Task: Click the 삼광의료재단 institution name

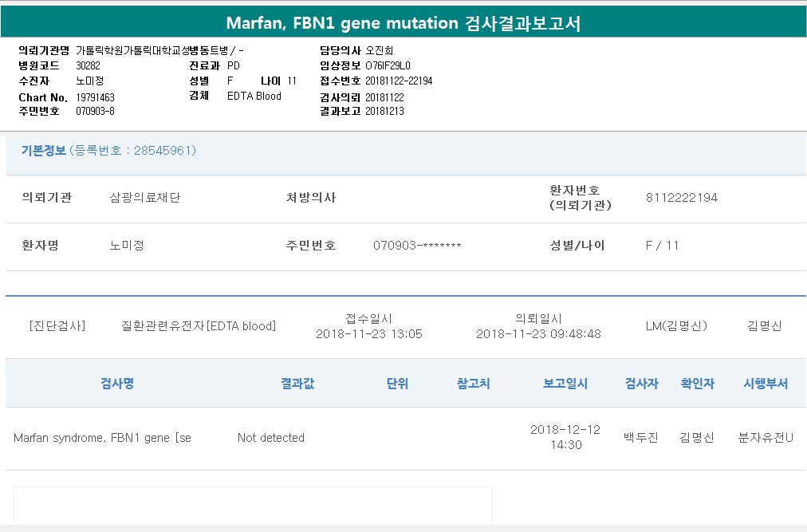Action: [145, 198]
